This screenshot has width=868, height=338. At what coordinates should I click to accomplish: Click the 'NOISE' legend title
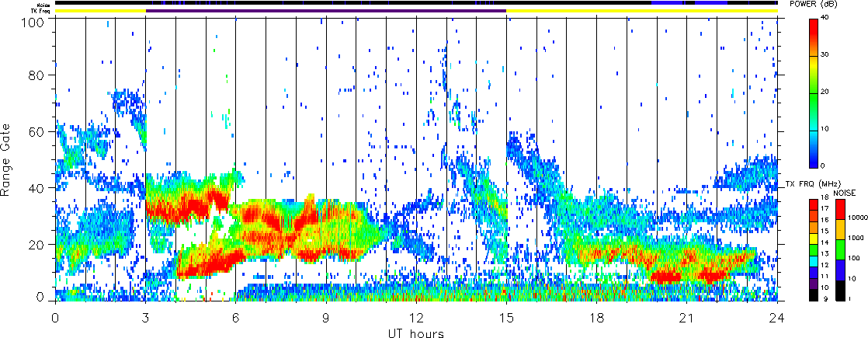coord(844,193)
